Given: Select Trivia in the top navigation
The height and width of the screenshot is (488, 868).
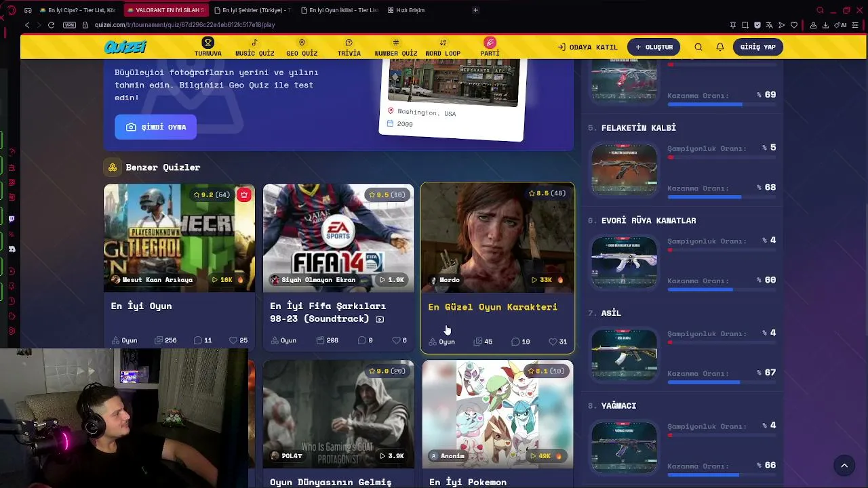Looking at the screenshot, I should tap(349, 47).
